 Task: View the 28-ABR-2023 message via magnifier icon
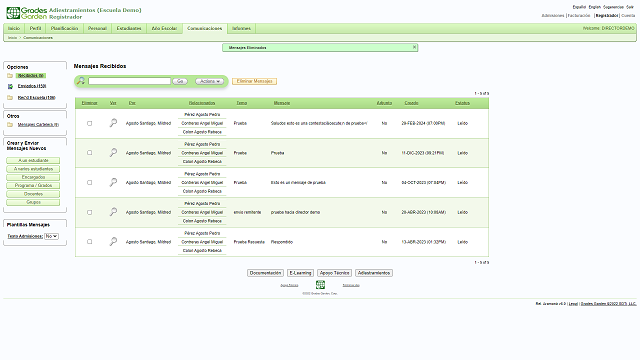coord(113,212)
